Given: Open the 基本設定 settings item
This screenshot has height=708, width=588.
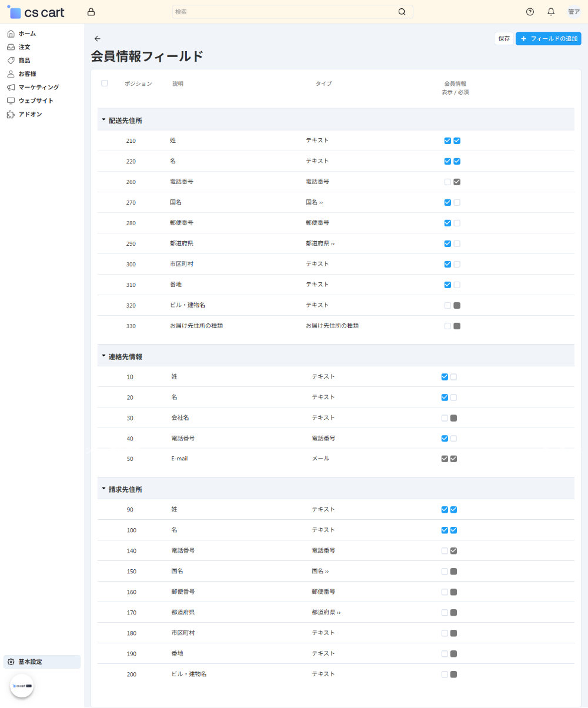Looking at the screenshot, I should click(30, 662).
